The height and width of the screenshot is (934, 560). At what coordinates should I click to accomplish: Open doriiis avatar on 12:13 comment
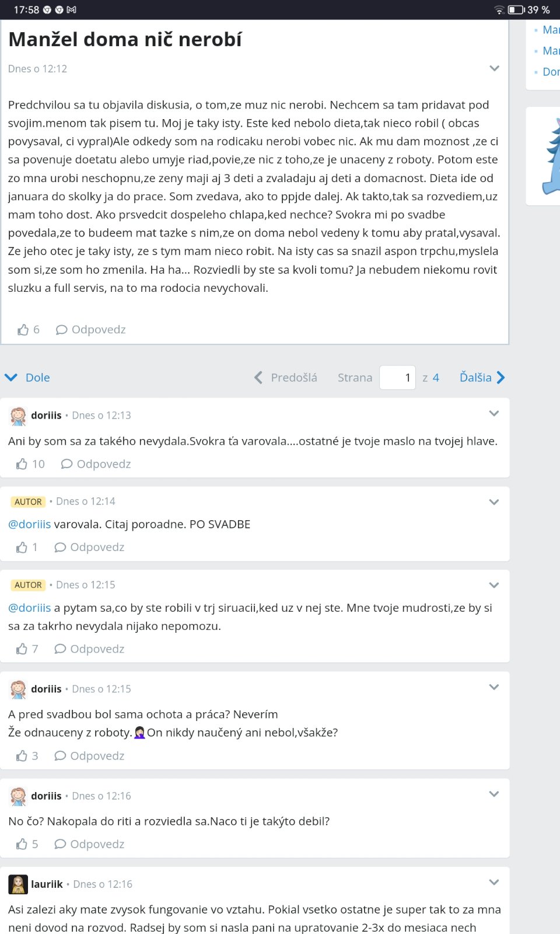click(18, 416)
